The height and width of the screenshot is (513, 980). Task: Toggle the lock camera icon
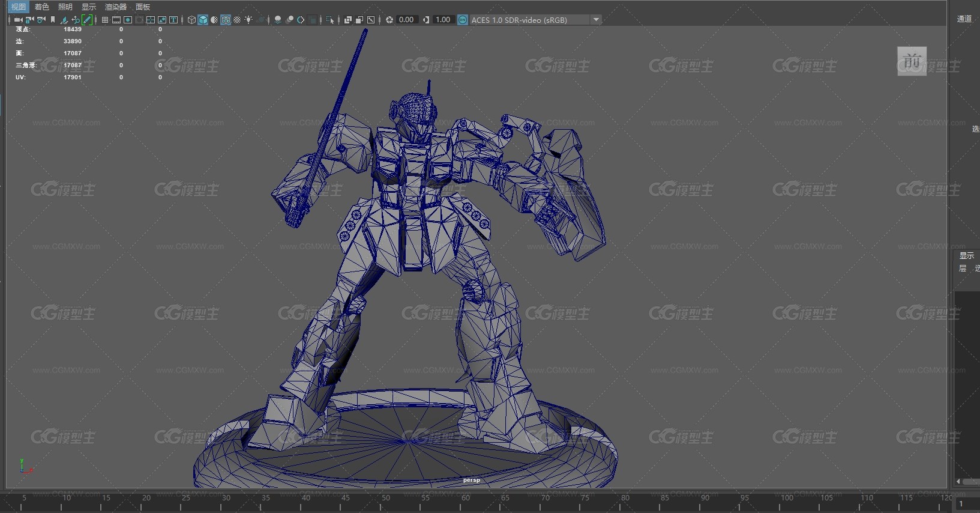tap(29, 20)
